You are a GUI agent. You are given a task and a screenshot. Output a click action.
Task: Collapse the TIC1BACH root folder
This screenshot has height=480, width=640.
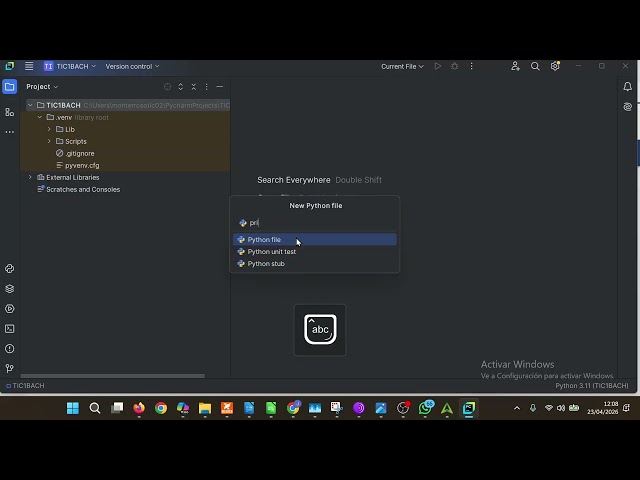click(30, 105)
